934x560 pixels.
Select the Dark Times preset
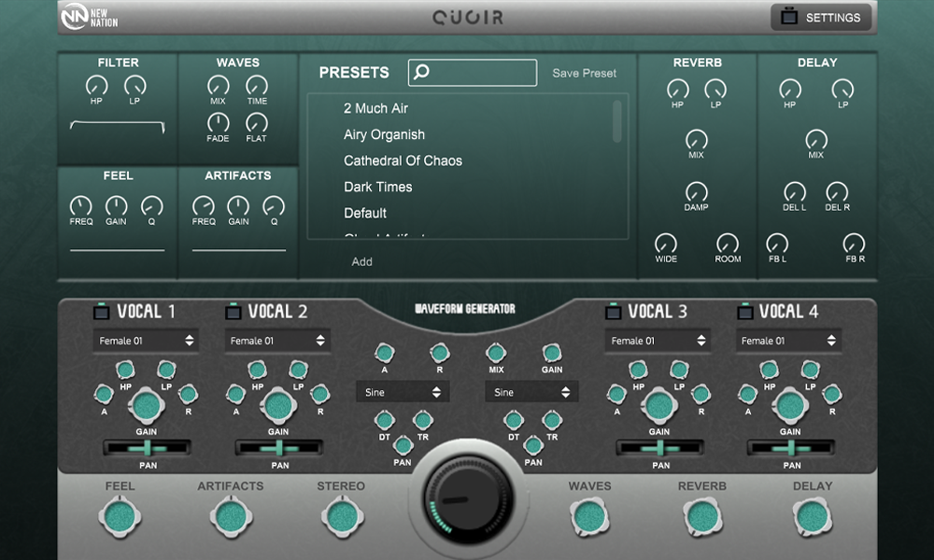pyautogui.click(x=377, y=187)
